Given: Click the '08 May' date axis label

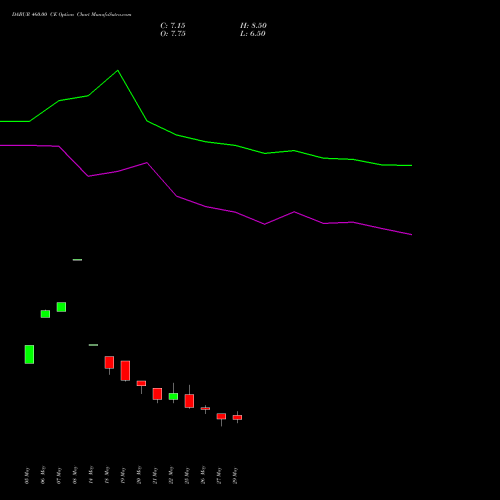Looking at the screenshot, I should point(75,476).
